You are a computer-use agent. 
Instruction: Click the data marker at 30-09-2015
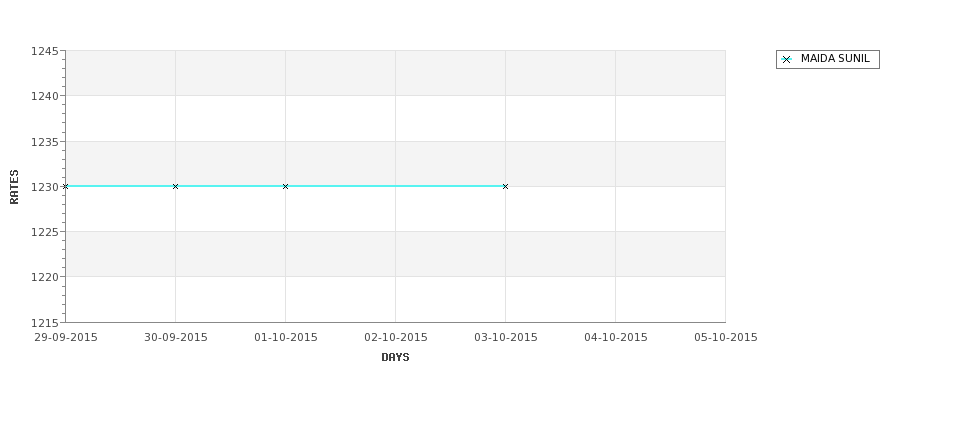coord(175,187)
